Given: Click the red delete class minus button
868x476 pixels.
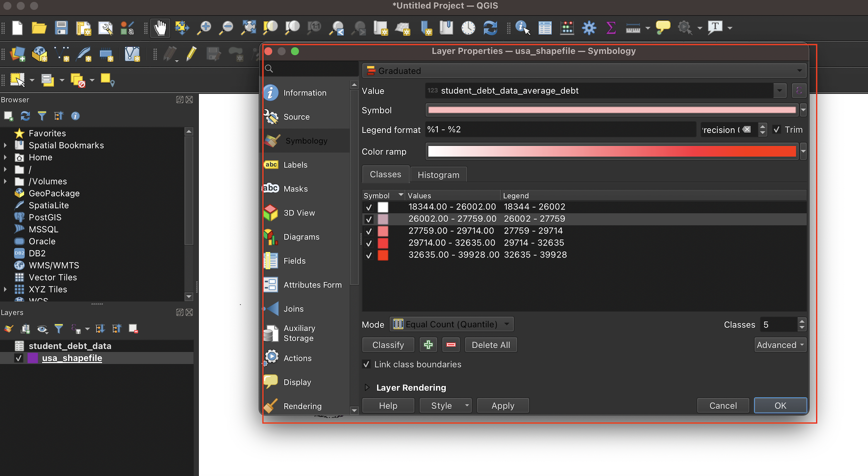Looking at the screenshot, I should pos(451,345).
